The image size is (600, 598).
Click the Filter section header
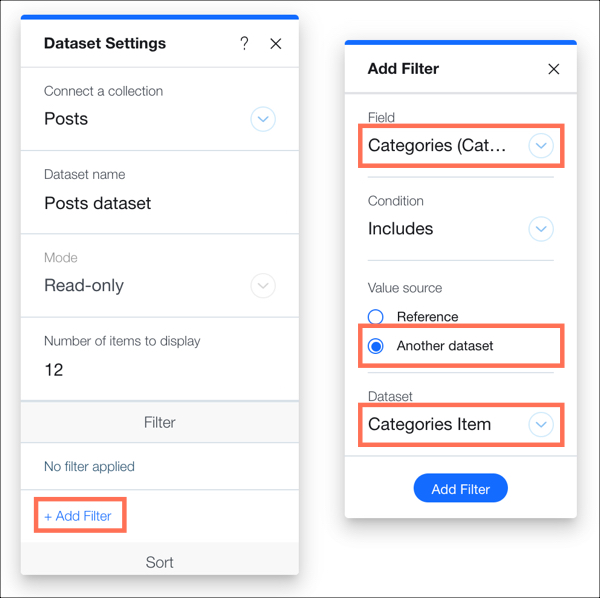click(160, 422)
